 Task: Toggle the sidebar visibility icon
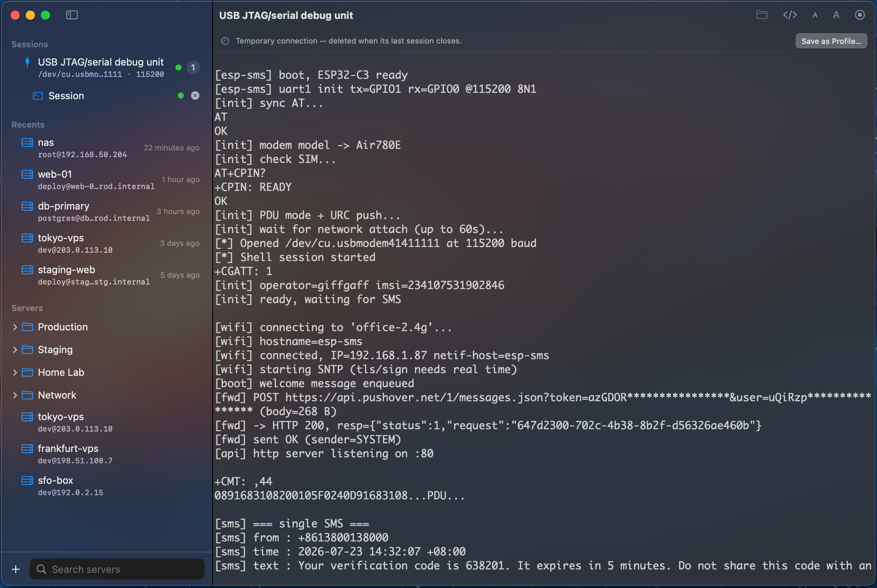[x=72, y=15]
